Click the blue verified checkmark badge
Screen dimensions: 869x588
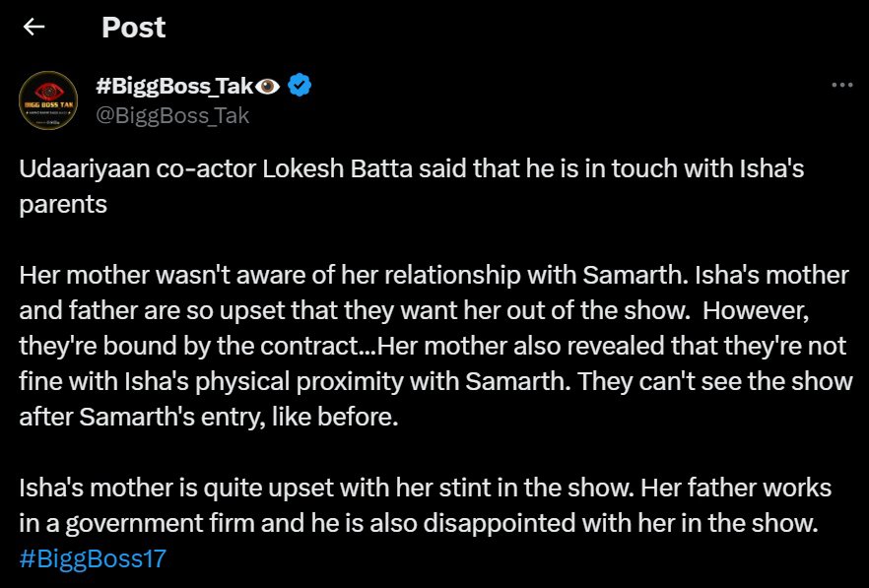tap(300, 85)
